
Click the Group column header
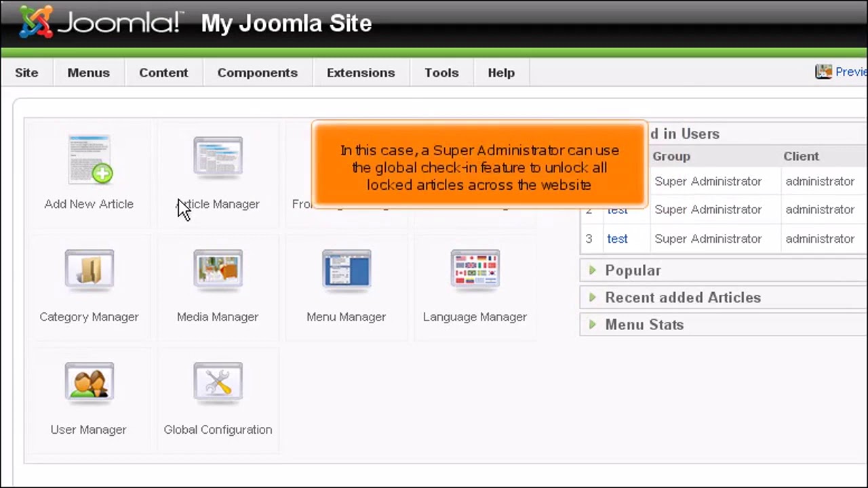coord(671,156)
